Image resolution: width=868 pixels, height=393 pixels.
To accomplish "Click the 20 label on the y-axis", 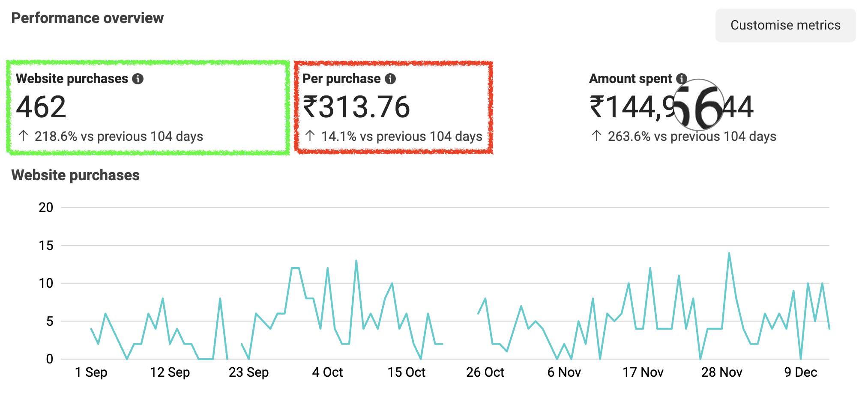I will tap(46, 208).
